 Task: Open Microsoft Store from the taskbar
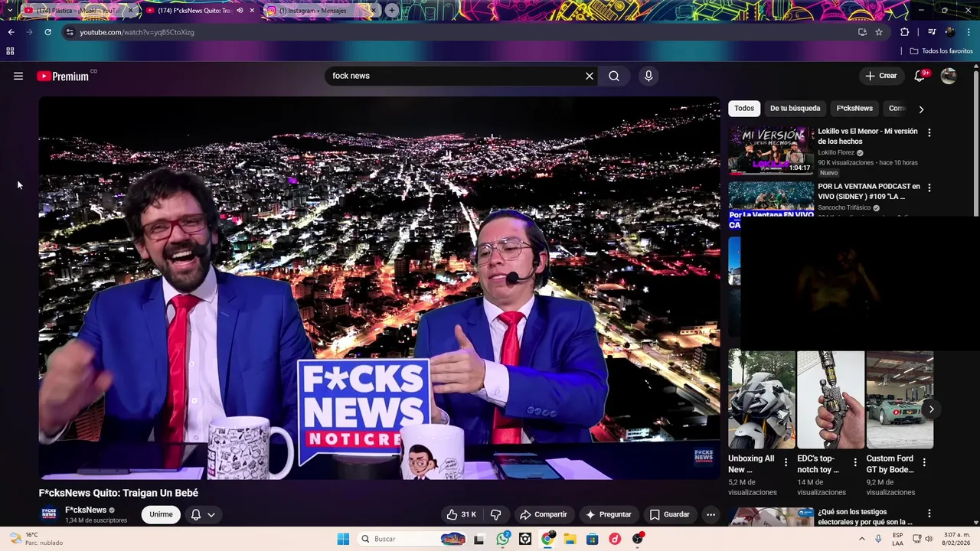click(592, 539)
